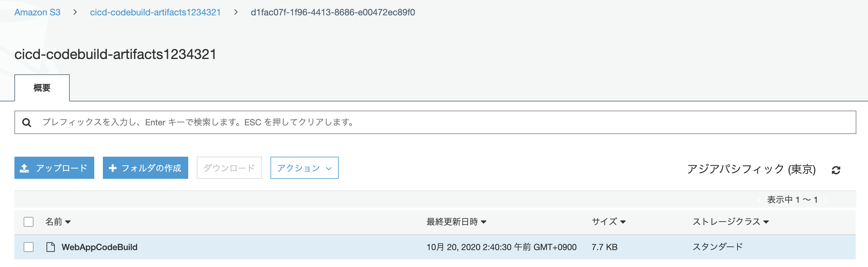Focus the prefix search input field

point(435,122)
